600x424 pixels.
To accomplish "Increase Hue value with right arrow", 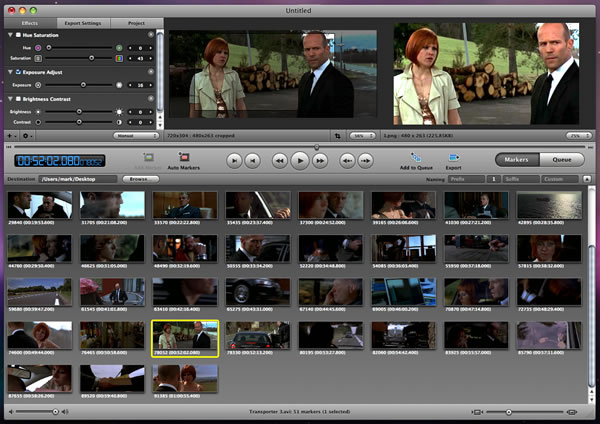I will coord(150,48).
